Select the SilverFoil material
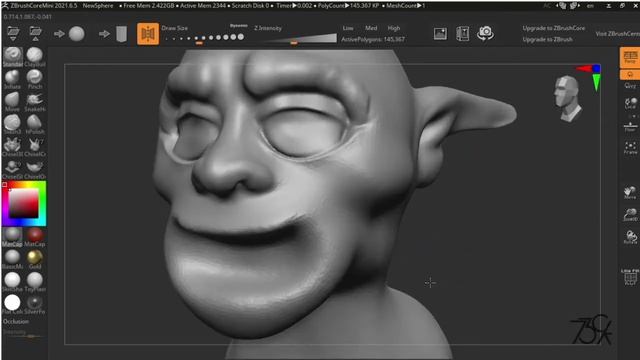 (35, 304)
